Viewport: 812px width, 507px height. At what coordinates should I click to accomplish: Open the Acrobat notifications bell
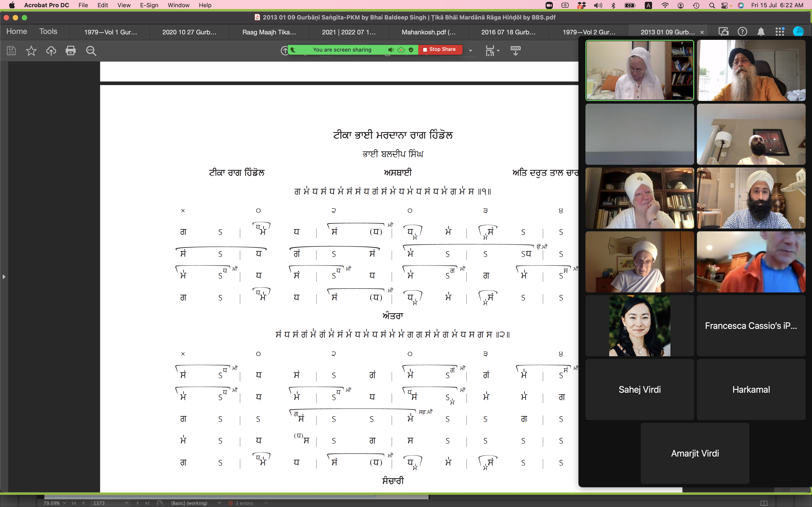click(761, 32)
